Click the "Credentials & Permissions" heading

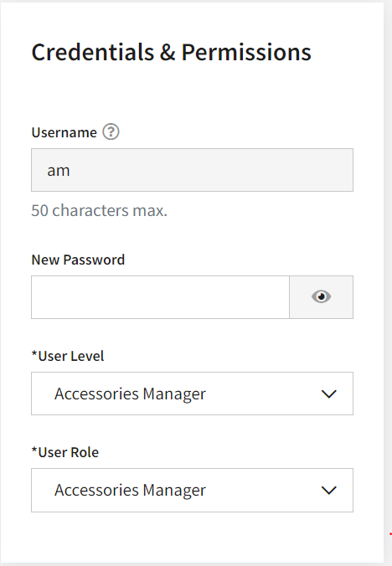171,52
